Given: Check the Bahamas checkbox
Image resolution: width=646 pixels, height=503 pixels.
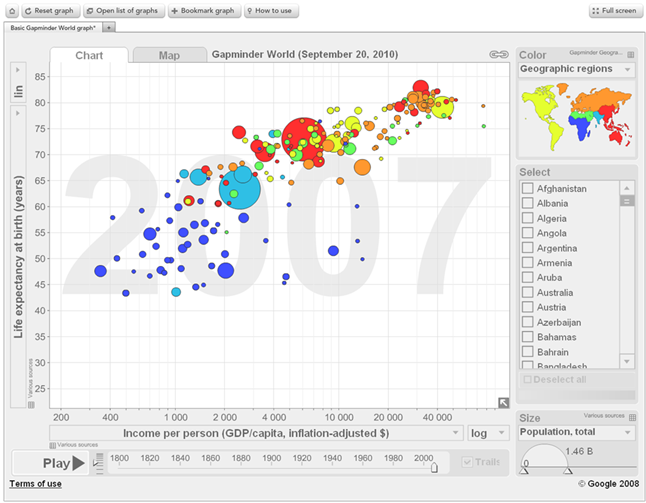Looking at the screenshot, I should click(527, 337).
